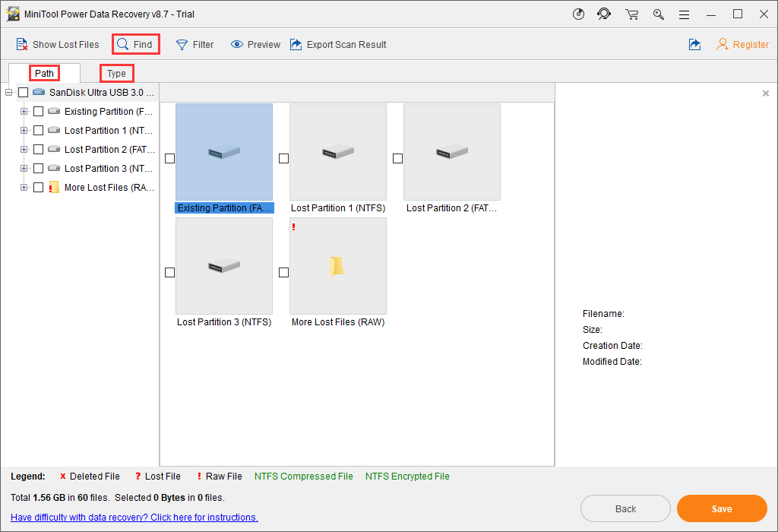
Task: Select the Existing Partition drive thumbnail
Action: pos(224,152)
